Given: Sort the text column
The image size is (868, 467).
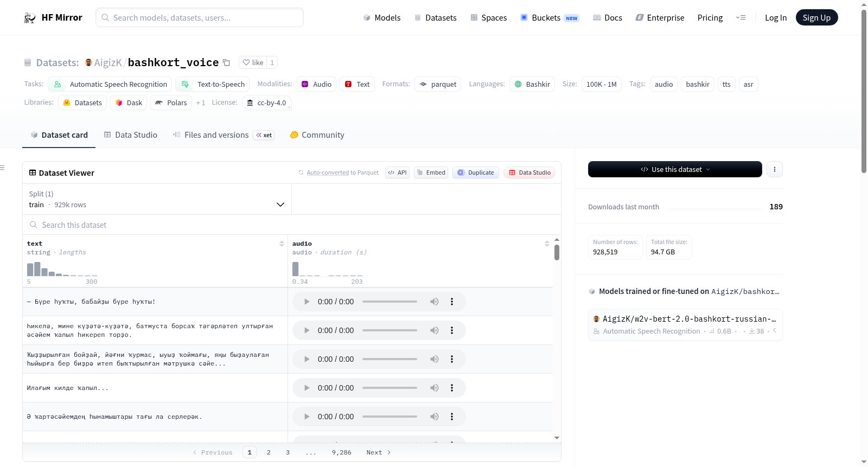Looking at the screenshot, I should [282, 244].
